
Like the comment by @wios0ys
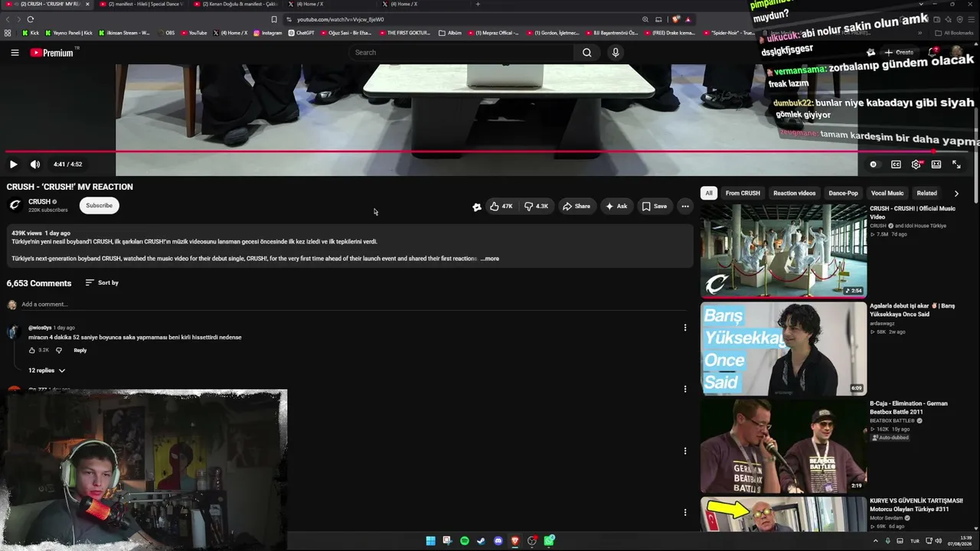pyautogui.click(x=32, y=350)
